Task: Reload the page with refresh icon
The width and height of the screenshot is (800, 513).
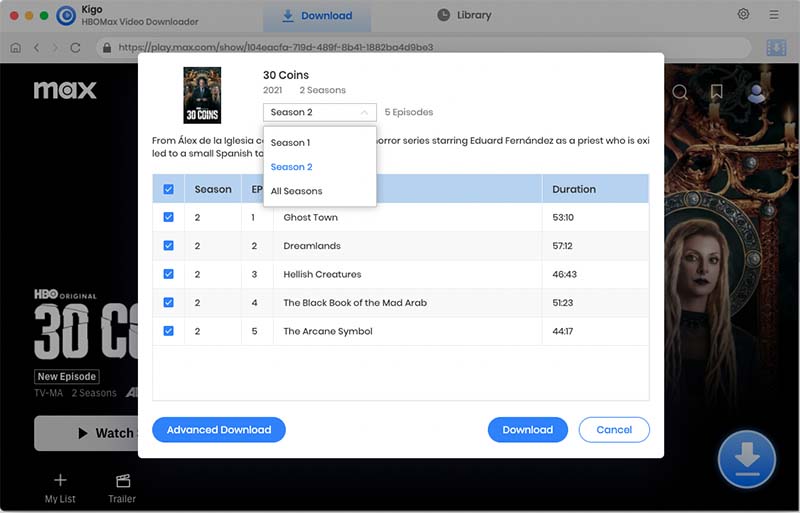Action: pos(76,47)
